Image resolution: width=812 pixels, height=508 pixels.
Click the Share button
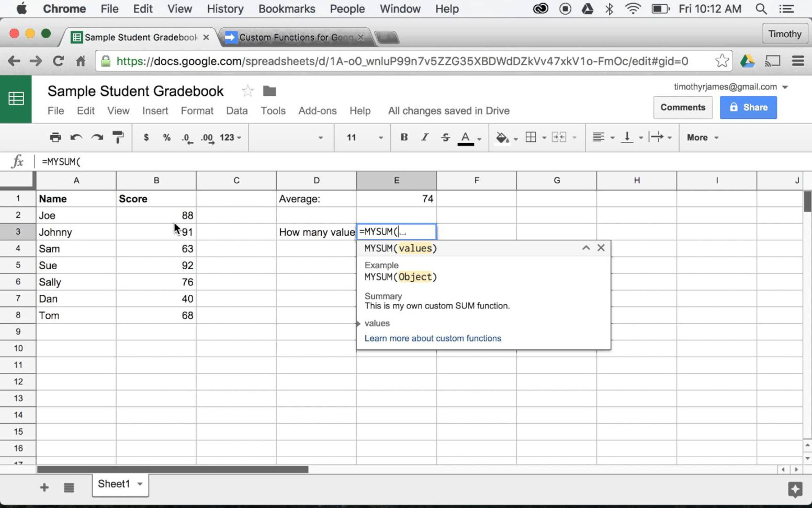coord(748,107)
